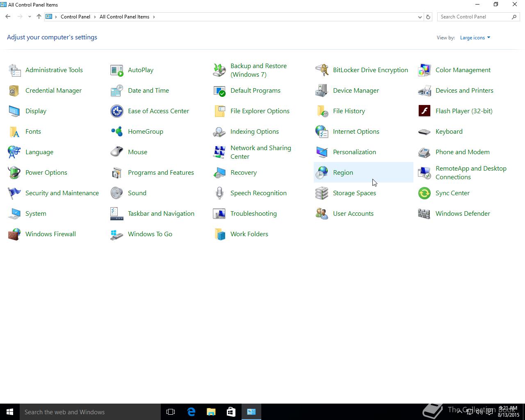Open the Fonts folder icon

14,132
